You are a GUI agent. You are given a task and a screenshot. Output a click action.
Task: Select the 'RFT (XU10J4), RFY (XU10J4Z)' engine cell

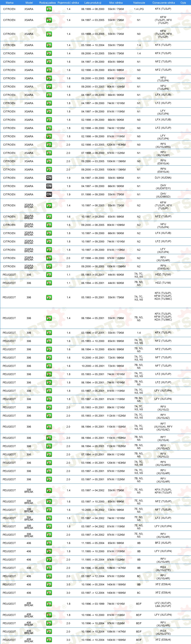tap(163, 427)
